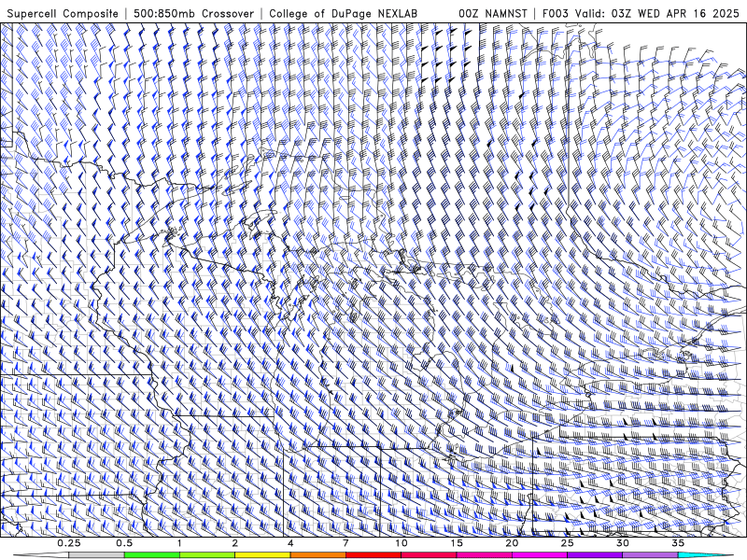Select the yellow color bar segment
Screen dimensions: 747x560
262,555
